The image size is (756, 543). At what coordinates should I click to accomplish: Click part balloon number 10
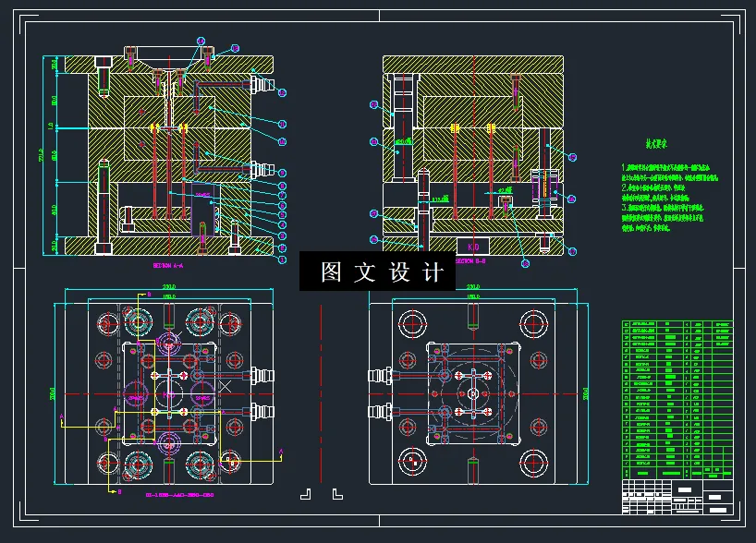click(283, 141)
